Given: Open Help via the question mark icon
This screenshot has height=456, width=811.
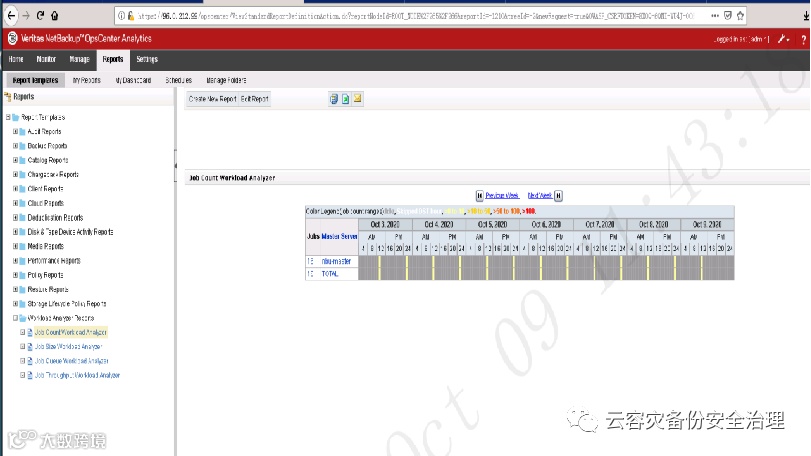Looking at the screenshot, I should [x=803, y=39].
